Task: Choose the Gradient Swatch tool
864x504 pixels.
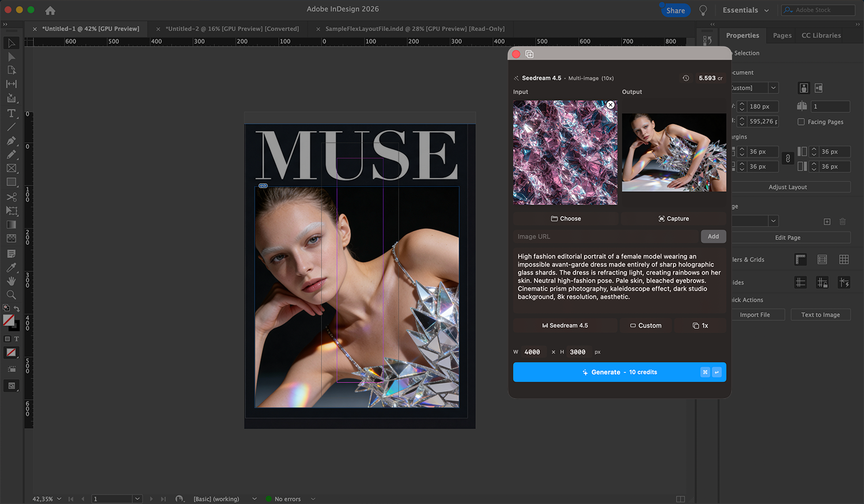Action: click(11, 224)
